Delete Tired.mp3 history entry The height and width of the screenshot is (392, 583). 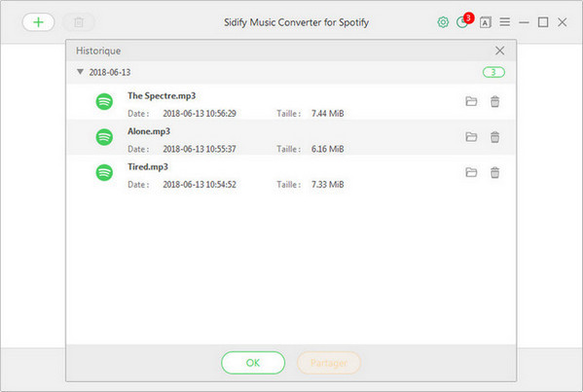[494, 172]
